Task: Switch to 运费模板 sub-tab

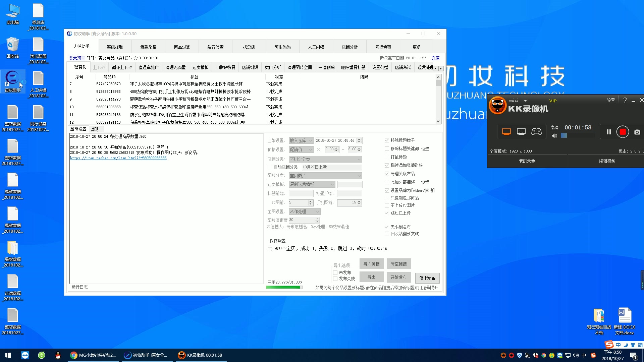Action: point(200,67)
